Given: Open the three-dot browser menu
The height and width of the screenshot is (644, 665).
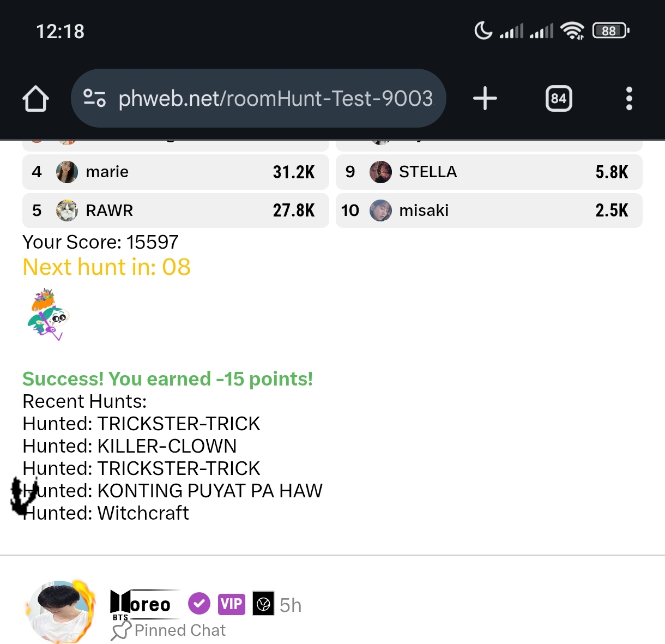Looking at the screenshot, I should pyautogui.click(x=629, y=99).
